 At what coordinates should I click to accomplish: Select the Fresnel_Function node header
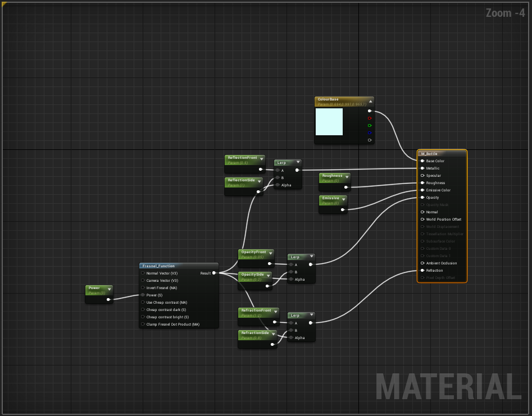tap(169, 266)
